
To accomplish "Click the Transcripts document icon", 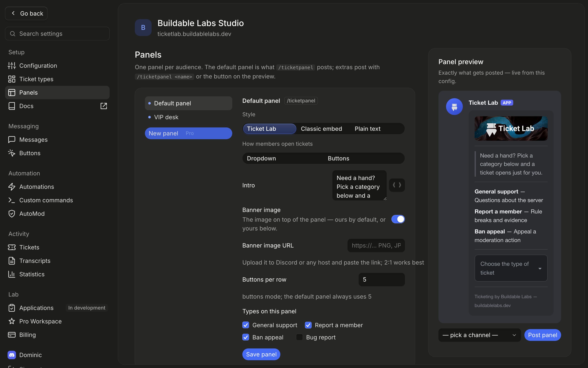I will (x=12, y=261).
